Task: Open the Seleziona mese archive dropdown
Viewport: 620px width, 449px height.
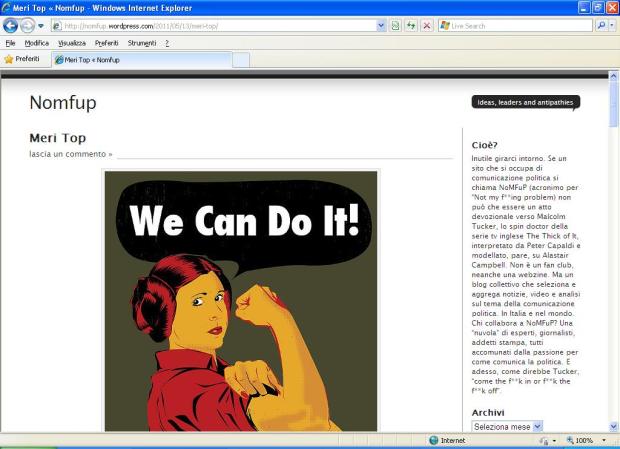Action: coord(507,427)
